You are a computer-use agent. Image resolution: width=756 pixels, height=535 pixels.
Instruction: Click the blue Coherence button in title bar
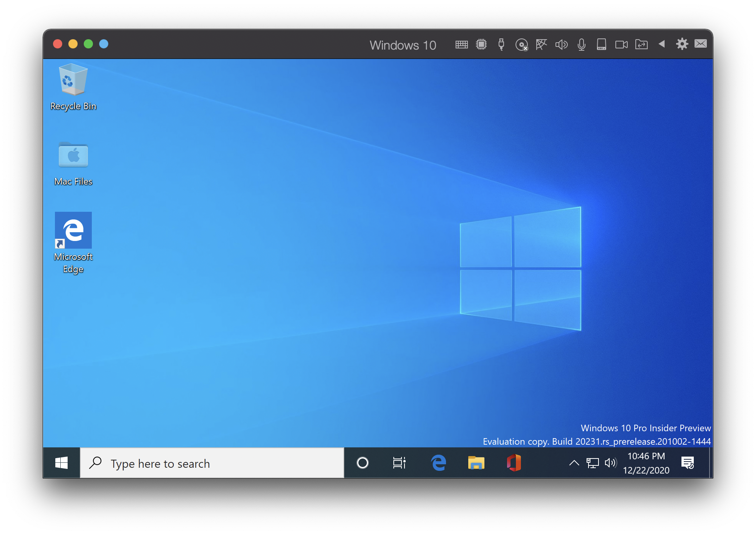pos(104,44)
